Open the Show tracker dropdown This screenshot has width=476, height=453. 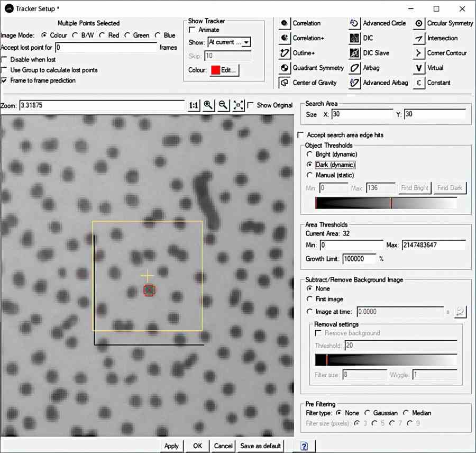(245, 42)
